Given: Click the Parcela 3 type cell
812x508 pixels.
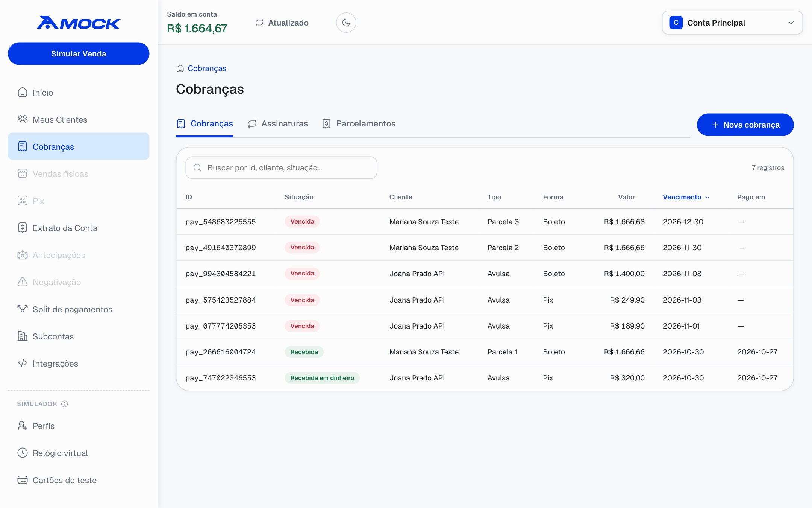Looking at the screenshot, I should coord(503,222).
